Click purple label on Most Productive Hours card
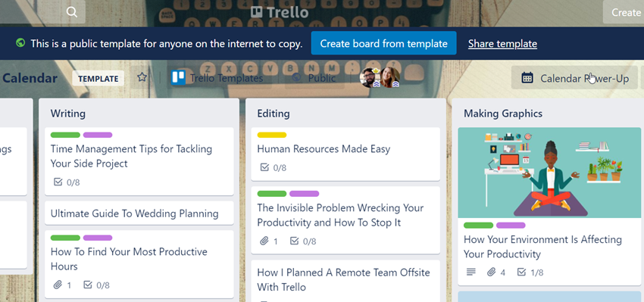This screenshot has width=644, height=302. coord(98,238)
